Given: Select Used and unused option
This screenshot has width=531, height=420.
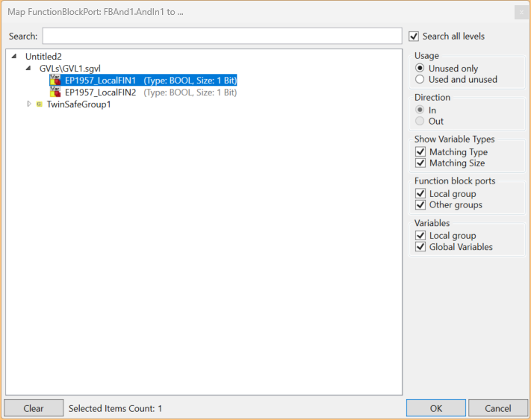Looking at the screenshot, I should 420,80.
